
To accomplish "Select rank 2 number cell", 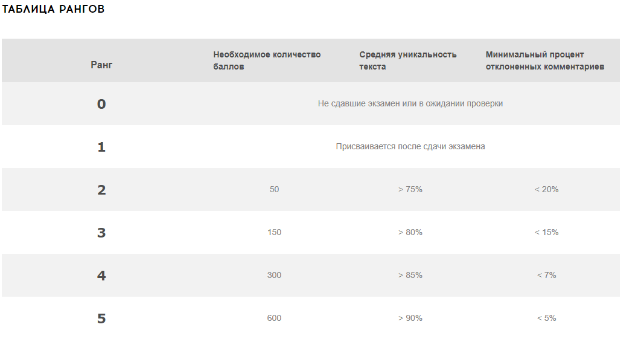I will [101, 190].
